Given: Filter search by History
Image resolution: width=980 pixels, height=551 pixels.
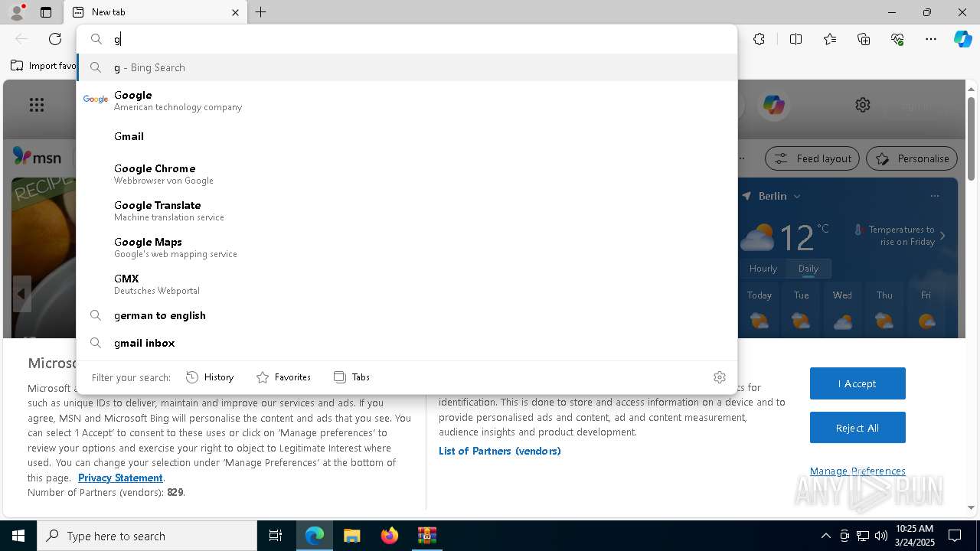Looking at the screenshot, I should point(210,377).
